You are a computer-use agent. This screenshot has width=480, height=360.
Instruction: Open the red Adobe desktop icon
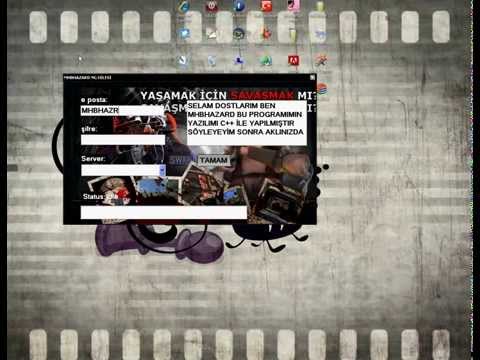click(293, 60)
